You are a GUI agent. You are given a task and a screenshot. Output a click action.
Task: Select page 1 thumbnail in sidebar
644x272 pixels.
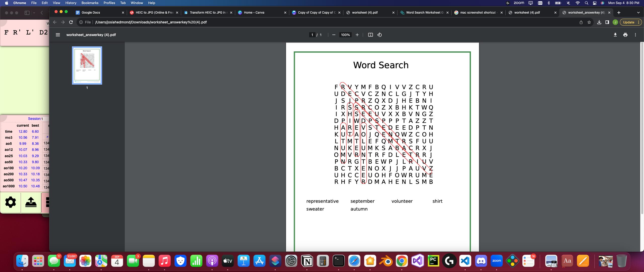click(x=87, y=65)
